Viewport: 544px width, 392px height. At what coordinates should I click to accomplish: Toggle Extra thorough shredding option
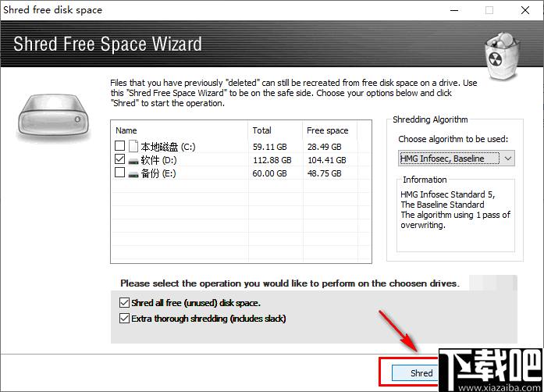pyautogui.click(x=124, y=318)
